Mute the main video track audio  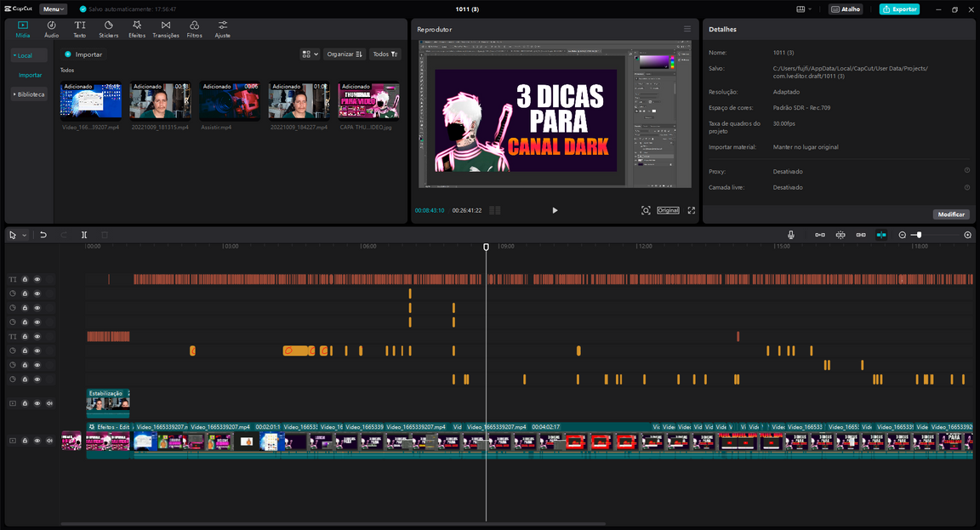49,441
